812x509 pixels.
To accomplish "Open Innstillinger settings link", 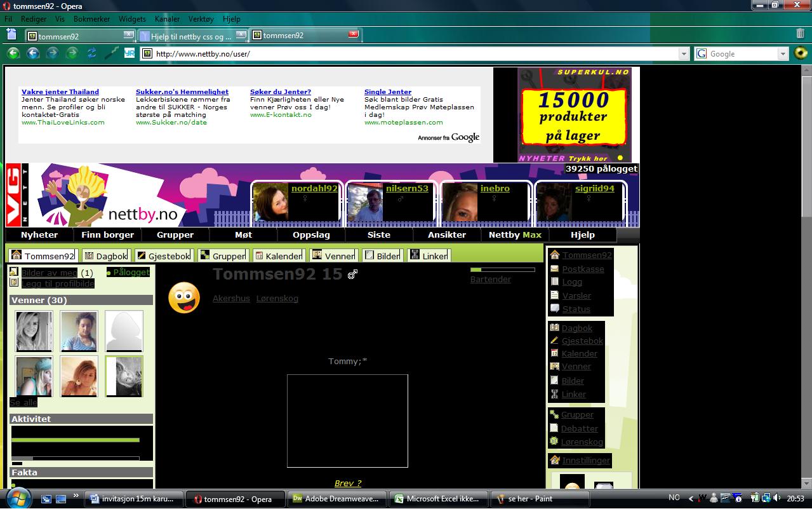I will coord(585,461).
